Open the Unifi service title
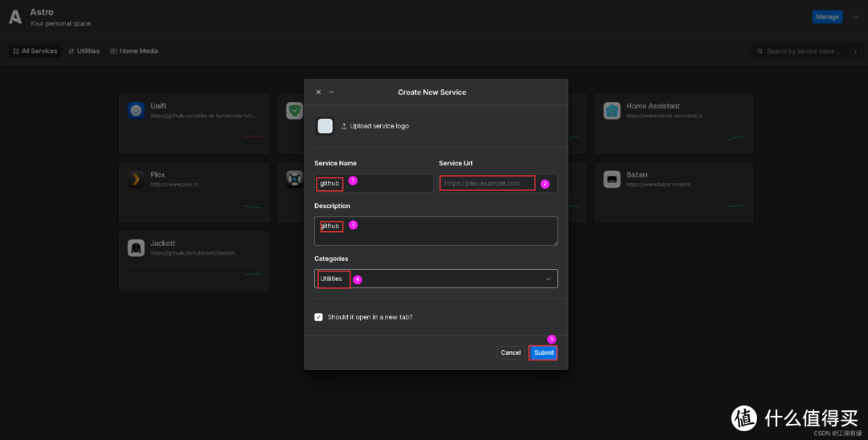This screenshot has width=868, height=440. (158, 105)
